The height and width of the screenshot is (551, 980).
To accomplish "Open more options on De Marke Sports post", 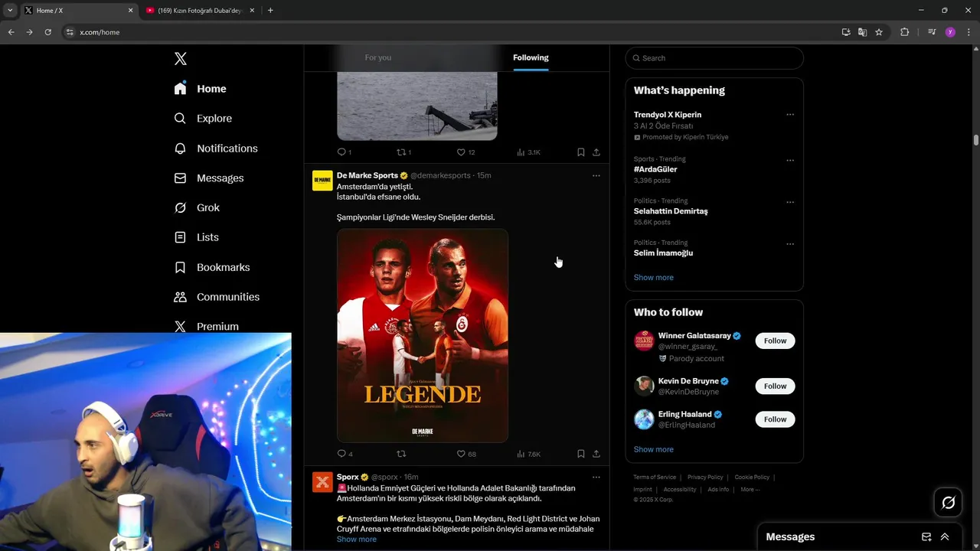I will coord(596,175).
